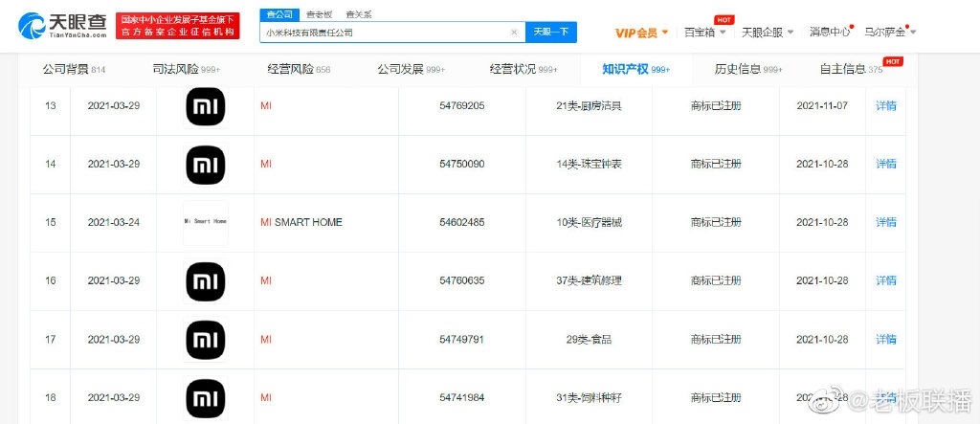Open MI logo thumbnail in row 16

pos(206,280)
